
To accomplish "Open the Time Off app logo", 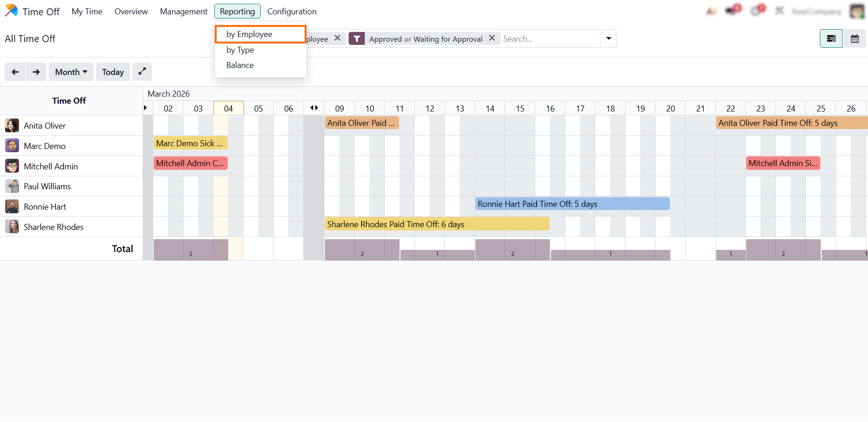I will coord(12,11).
